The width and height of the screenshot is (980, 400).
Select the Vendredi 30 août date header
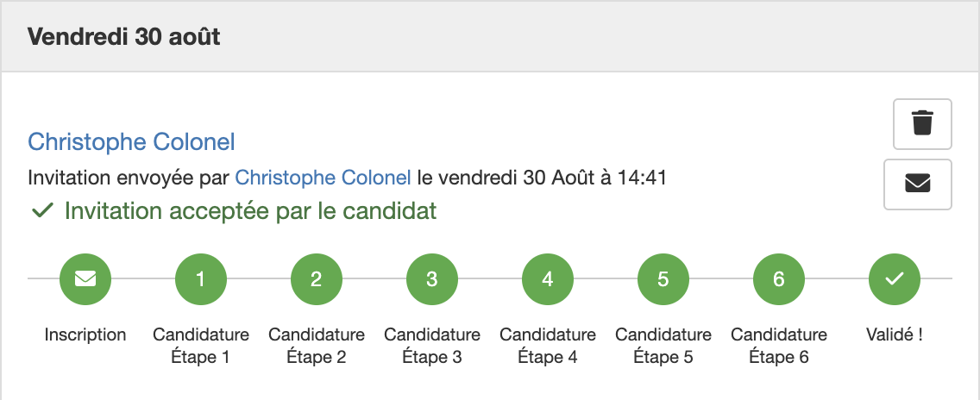click(123, 37)
